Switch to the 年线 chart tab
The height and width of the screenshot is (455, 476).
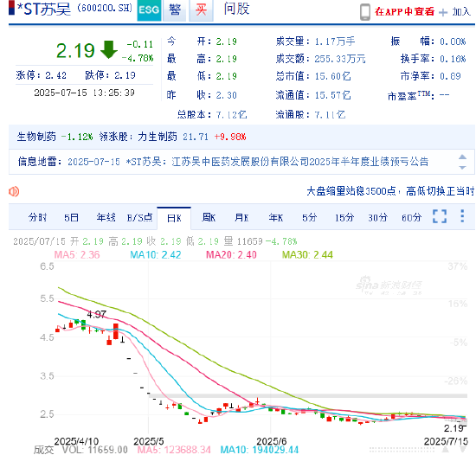coord(106,217)
